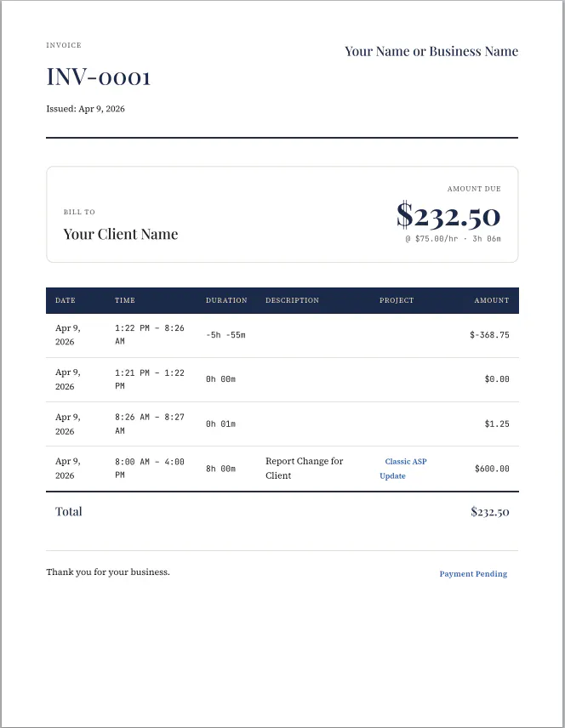This screenshot has width=565, height=728.
Task: Click the Your Client Name field
Action: [121, 234]
